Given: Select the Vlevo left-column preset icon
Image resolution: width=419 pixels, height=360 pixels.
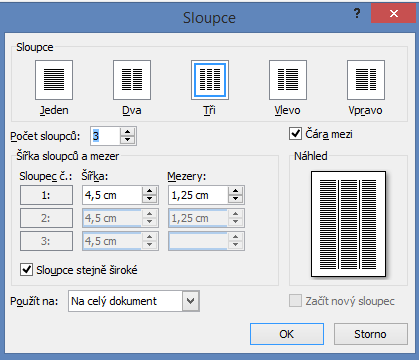Looking at the screenshot, I should [x=288, y=80].
